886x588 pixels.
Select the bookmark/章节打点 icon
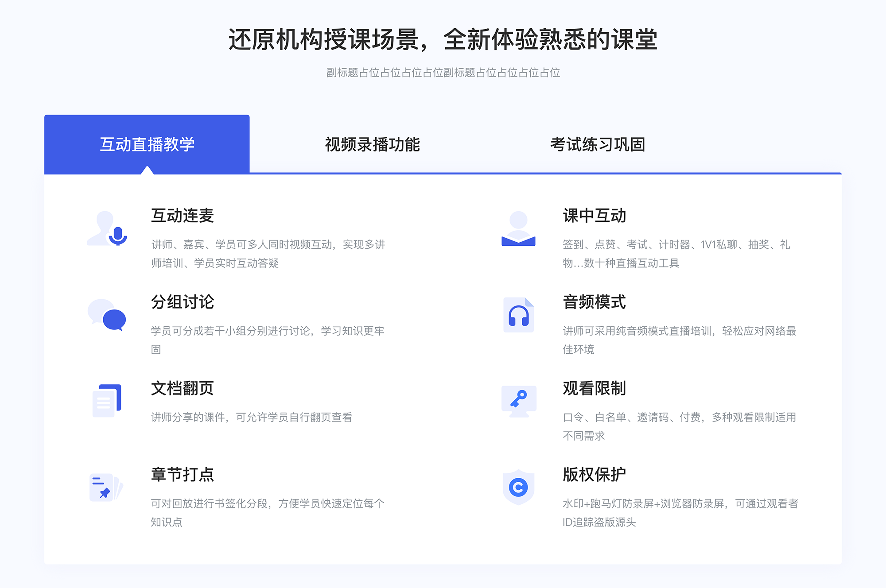106,486
